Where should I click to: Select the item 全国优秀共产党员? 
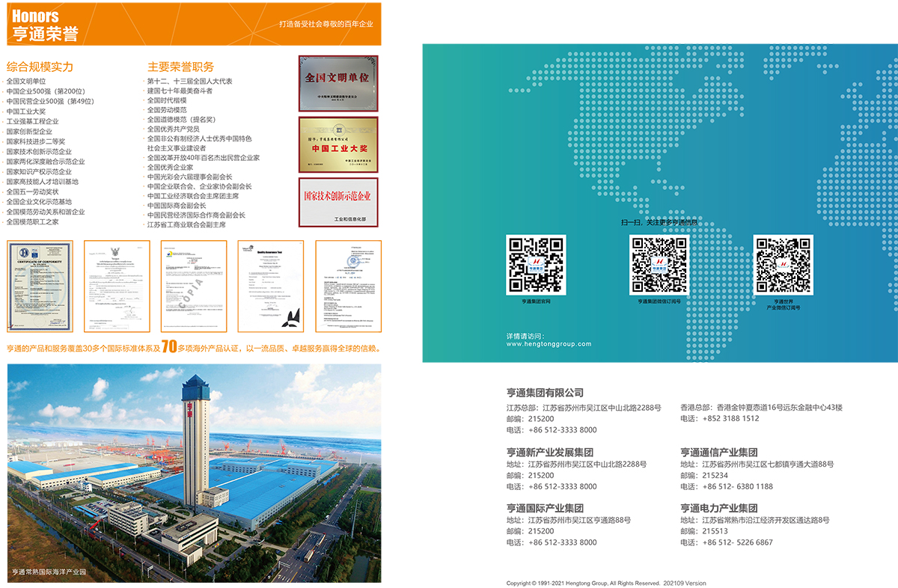coord(174,129)
